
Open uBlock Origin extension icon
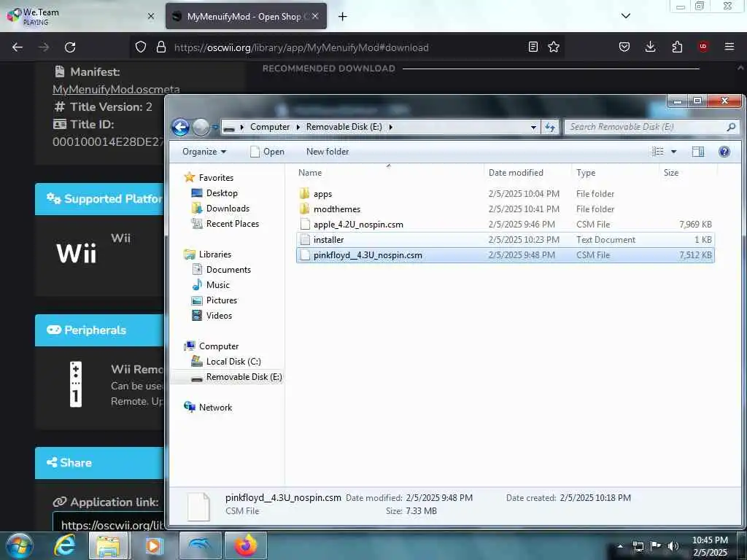703,46
